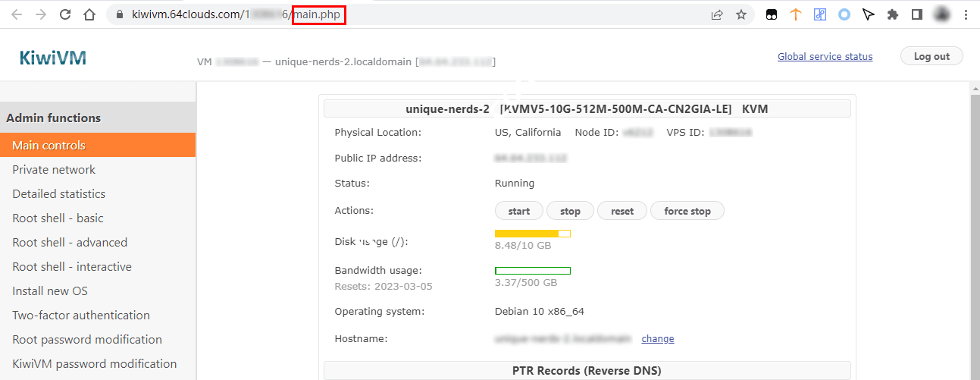This screenshot has width=980, height=380.
Task: Select Detailed statistics from admin functions
Action: [x=58, y=194]
